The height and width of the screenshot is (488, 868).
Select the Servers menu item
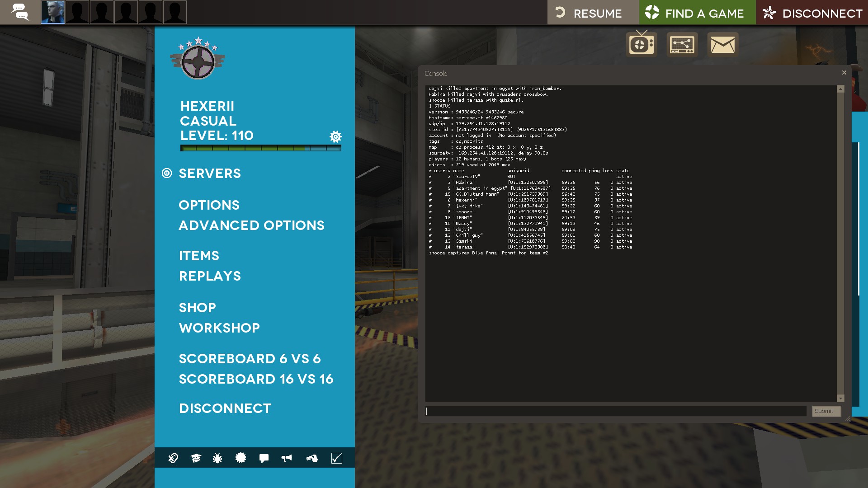[x=210, y=174]
